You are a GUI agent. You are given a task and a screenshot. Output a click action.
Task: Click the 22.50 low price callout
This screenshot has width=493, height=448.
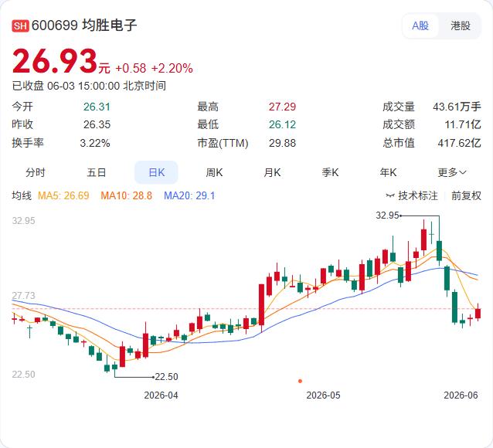pos(167,377)
